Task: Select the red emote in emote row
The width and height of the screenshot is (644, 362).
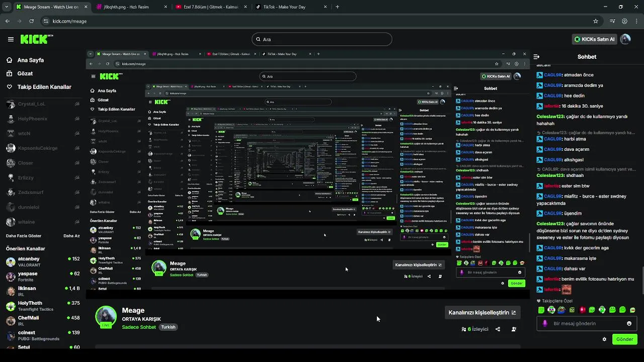Action: tap(582, 310)
